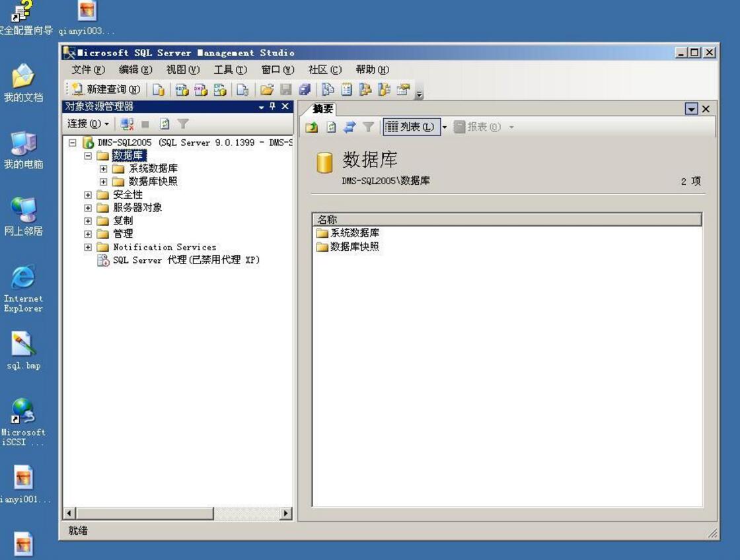Open Object Explorer window position dropdown arrow
Viewport: 740px width, 560px height.
261,107
